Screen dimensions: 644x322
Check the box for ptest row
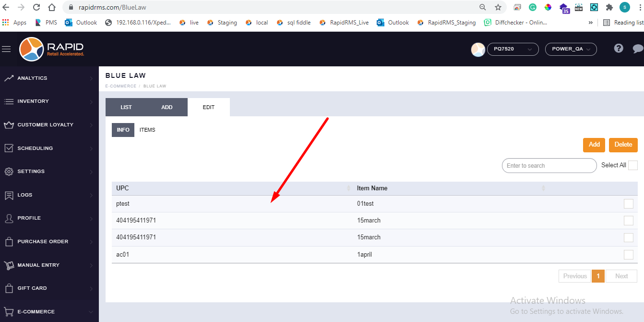(x=628, y=204)
